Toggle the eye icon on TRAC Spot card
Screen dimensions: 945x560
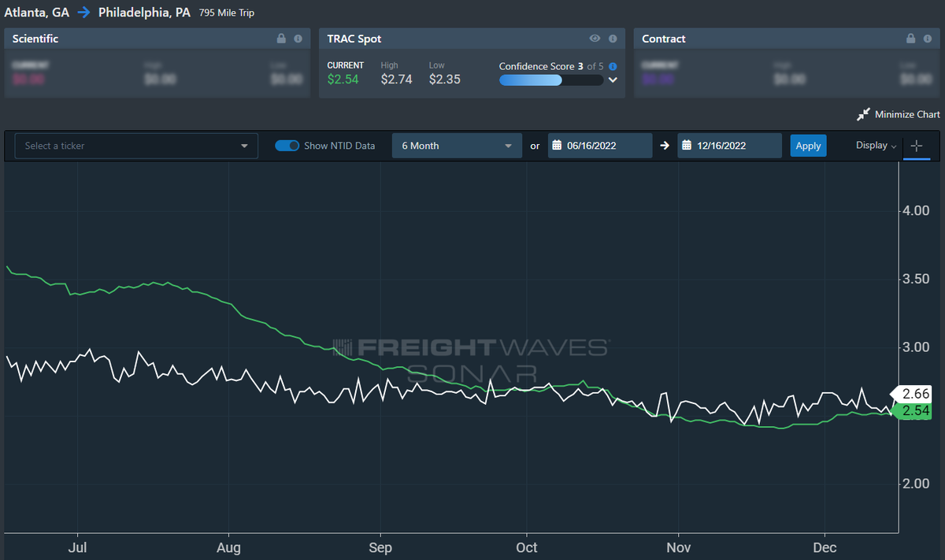coord(595,39)
